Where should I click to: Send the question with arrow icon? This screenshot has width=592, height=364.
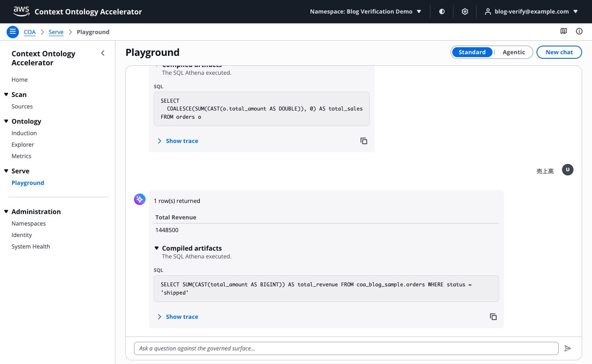tap(568, 348)
